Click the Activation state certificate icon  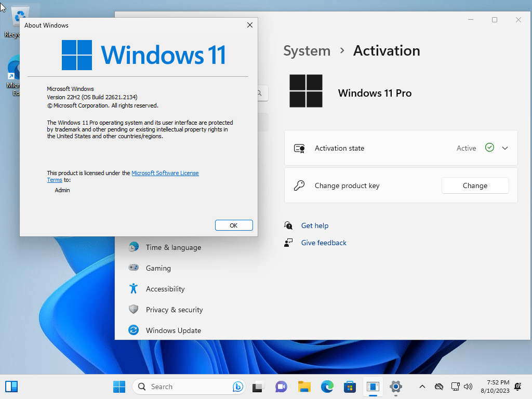[299, 148]
